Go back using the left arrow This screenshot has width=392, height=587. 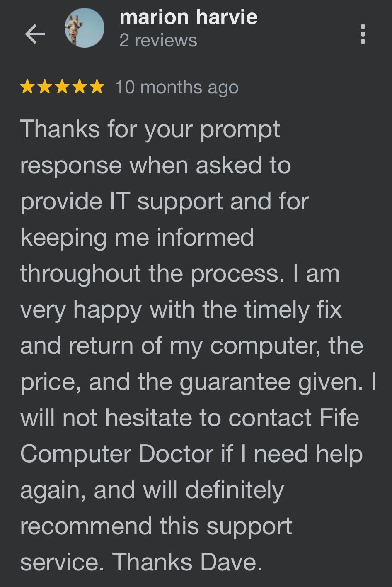tap(35, 34)
